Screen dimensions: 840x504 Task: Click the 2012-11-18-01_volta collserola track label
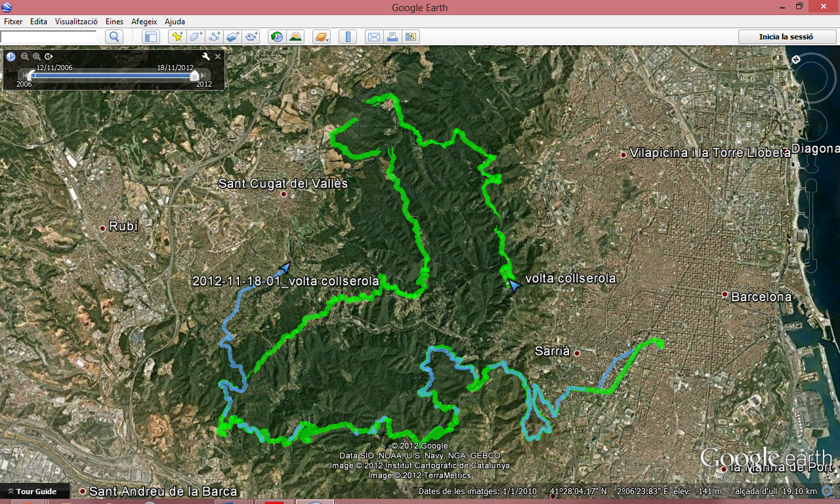point(285,282)
